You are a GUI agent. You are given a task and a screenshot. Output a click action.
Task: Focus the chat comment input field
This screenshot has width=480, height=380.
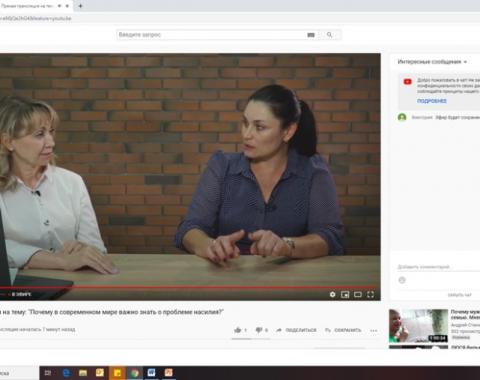[x=438, y=267]
